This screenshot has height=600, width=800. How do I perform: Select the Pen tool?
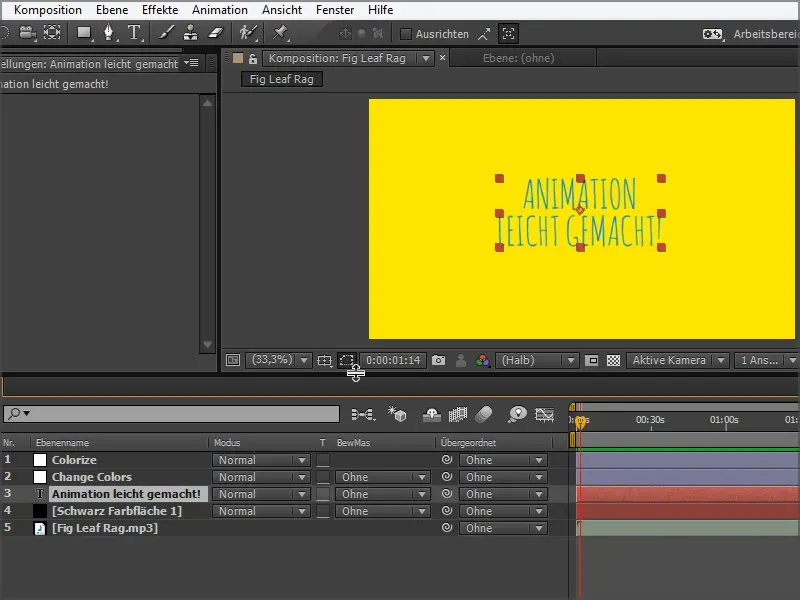pos(110,32)
